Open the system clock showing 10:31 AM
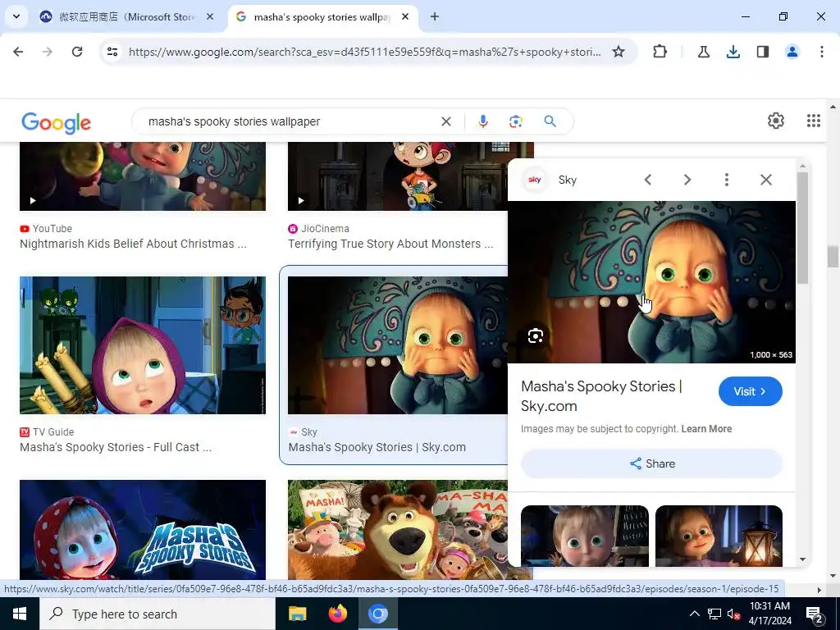 pos(769,614)
